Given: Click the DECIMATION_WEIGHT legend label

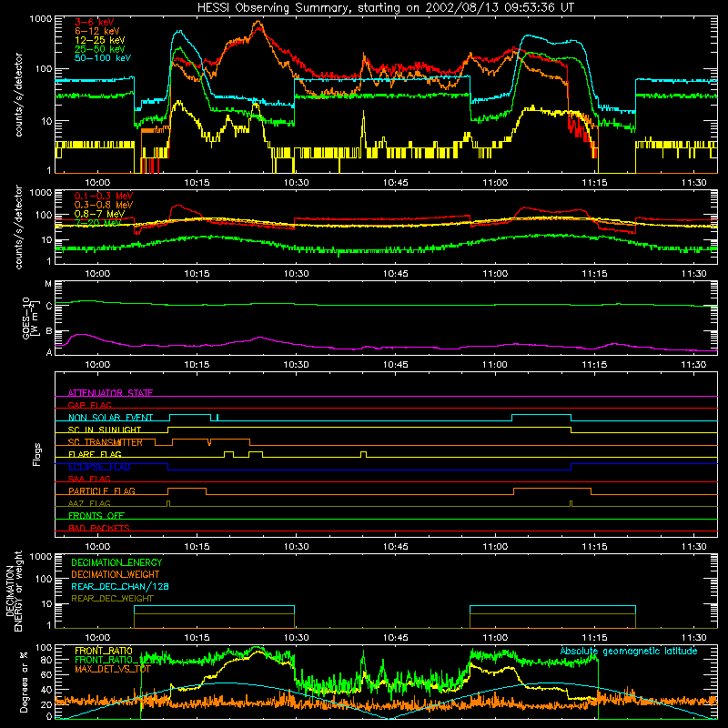Looking at the screenshot, I should (x=116, y=574).
